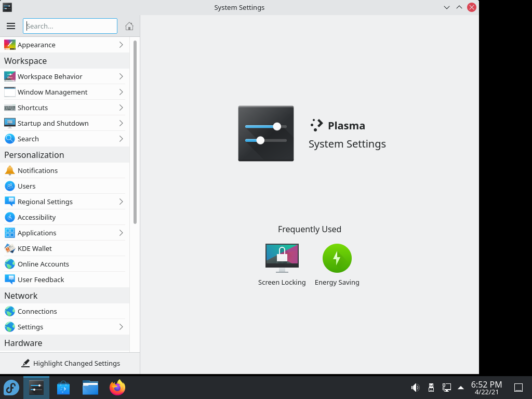
Task: Click the removable devices tray icon
Action: point(431,388)
